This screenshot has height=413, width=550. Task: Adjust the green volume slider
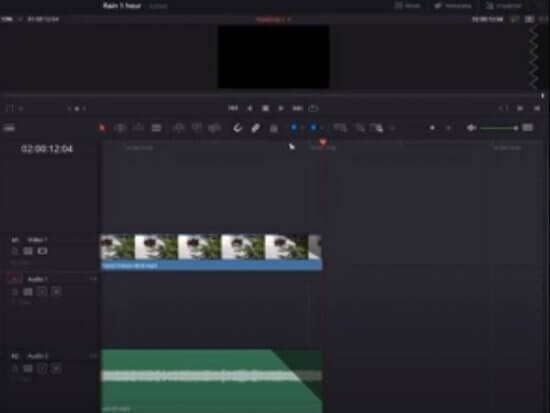coord(499,128)
